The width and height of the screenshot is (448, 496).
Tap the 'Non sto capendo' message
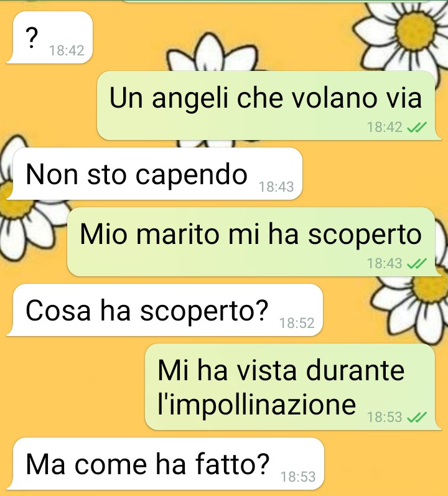[x=154, y=174]
